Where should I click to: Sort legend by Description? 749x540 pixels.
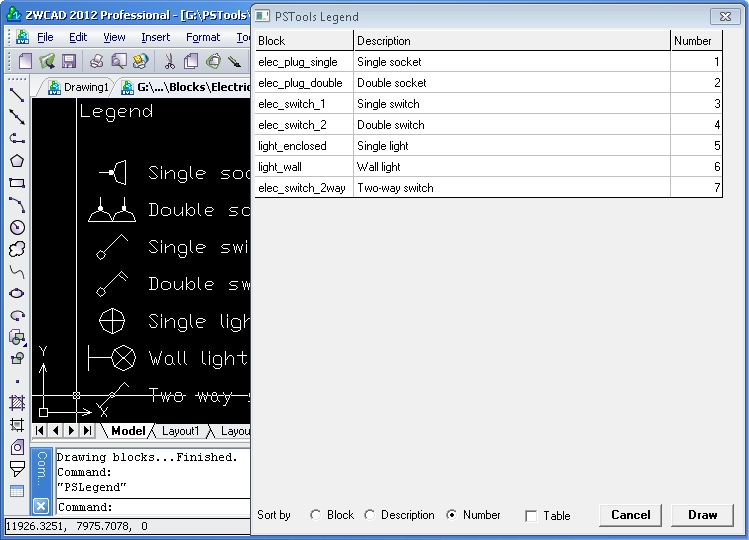(x=369, y=515)
